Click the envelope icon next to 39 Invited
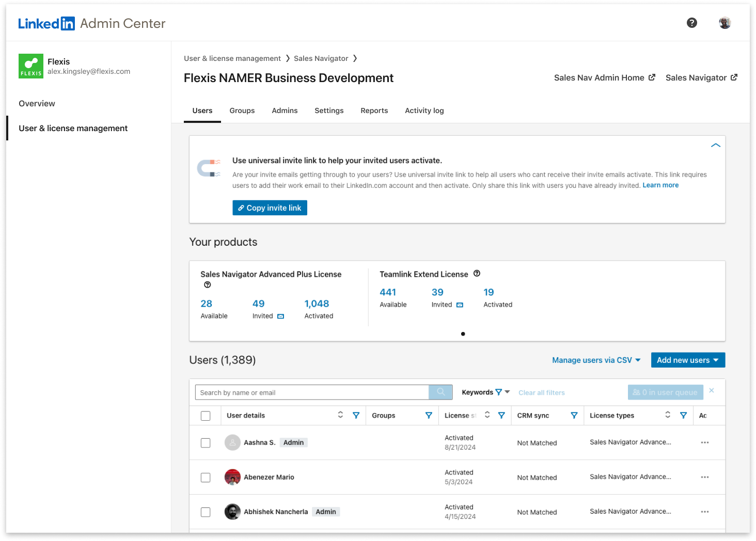This screenshot has width=756, height=541. click(460, 305)
